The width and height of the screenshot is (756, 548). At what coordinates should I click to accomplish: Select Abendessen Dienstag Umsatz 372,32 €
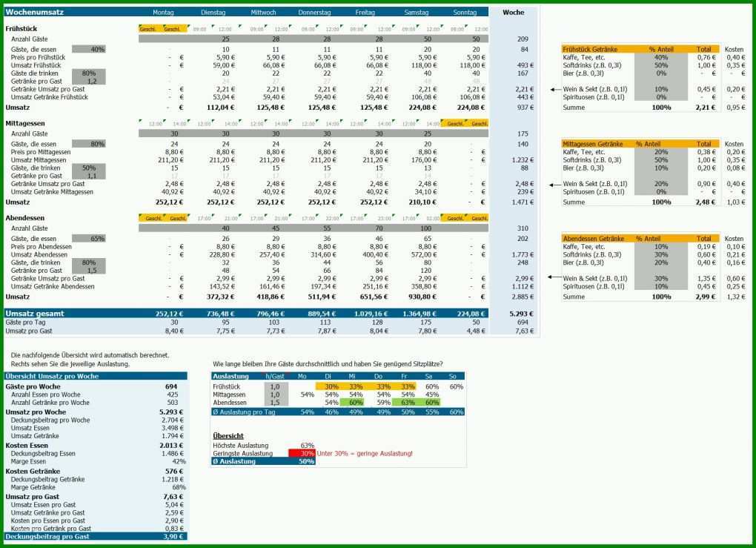tap(220, 296)
